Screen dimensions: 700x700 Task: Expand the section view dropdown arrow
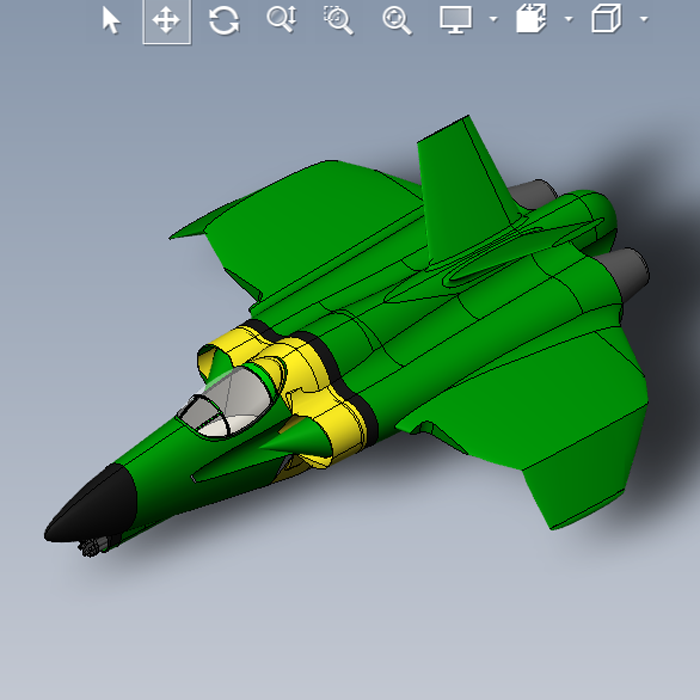pos(569,19)
